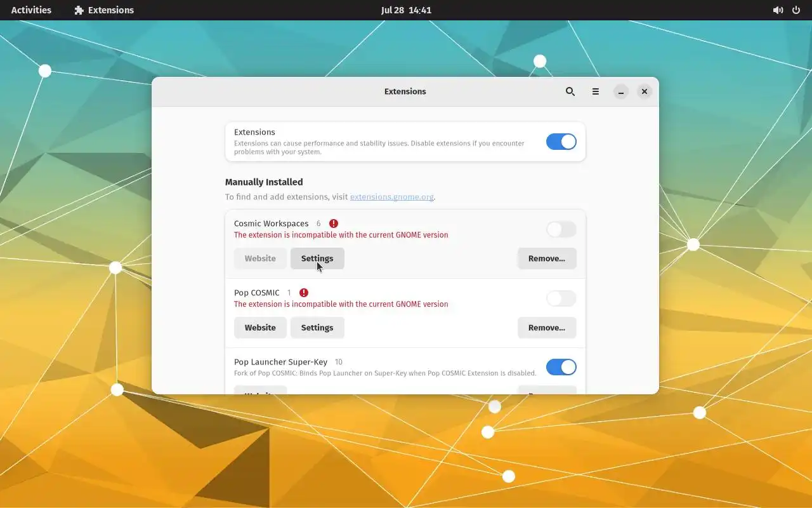812x508 pixels.
Task: Click the Pop COSMIC extension name
Action: [x=257, y=293]
